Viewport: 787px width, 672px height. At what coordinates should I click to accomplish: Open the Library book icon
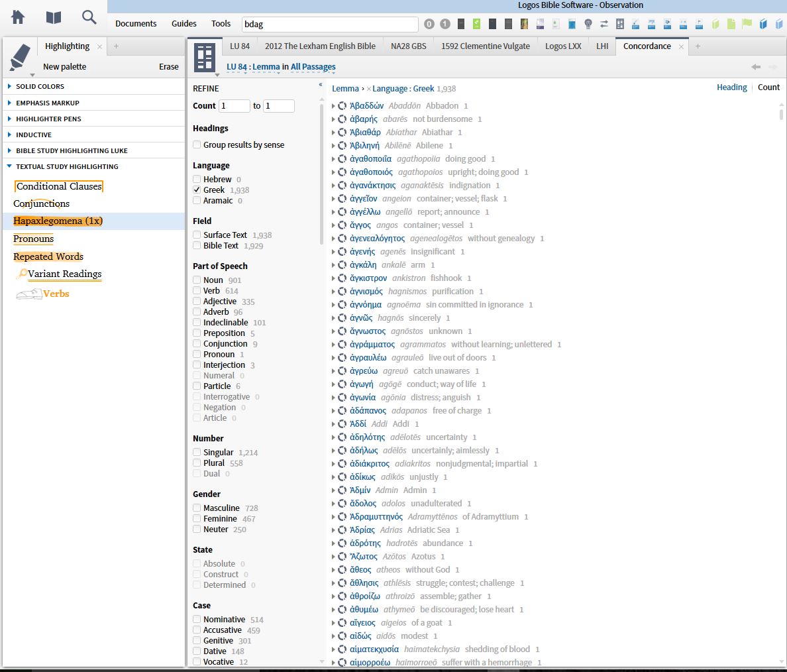[54, 18]
